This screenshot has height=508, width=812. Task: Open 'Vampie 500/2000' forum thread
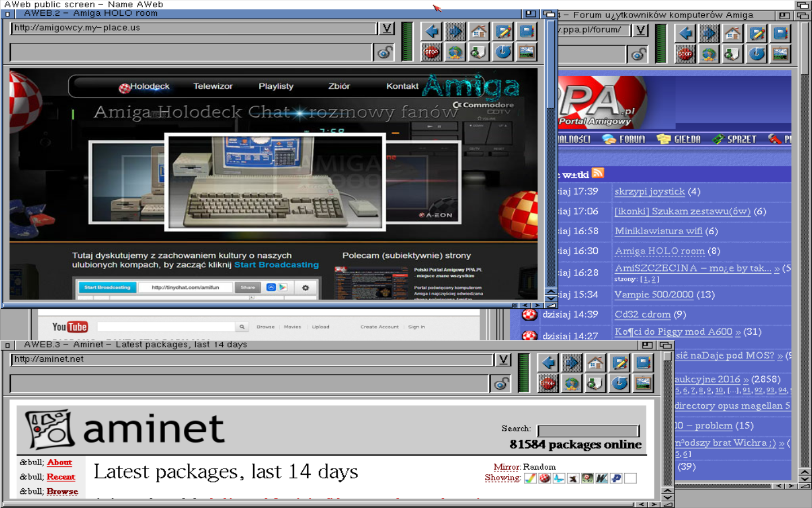tap(654, 295)
